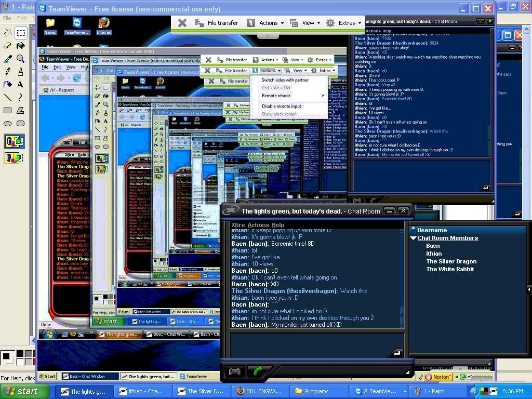The height and width of the screenshot is (399, 532).
Task: Choose the Magnifier tool in Paint
Action: (x=21, y=59)
